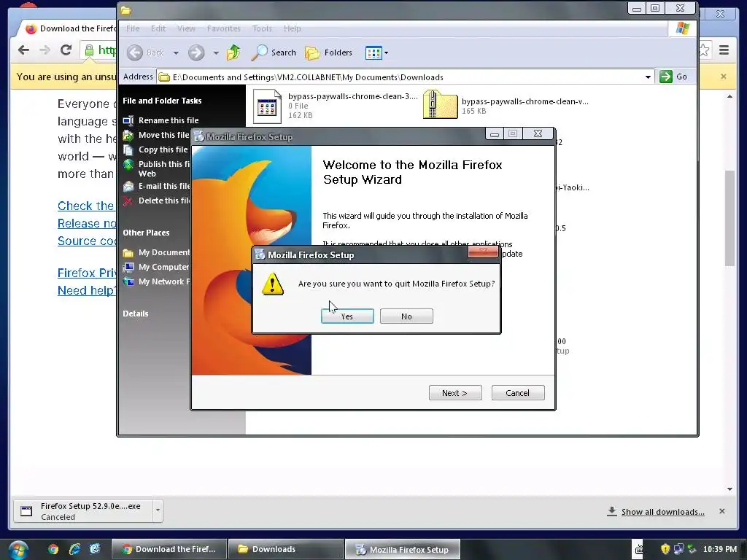
Task: Reload the page in Chrome
Action: pyautogui.click(x=66, y=50)
